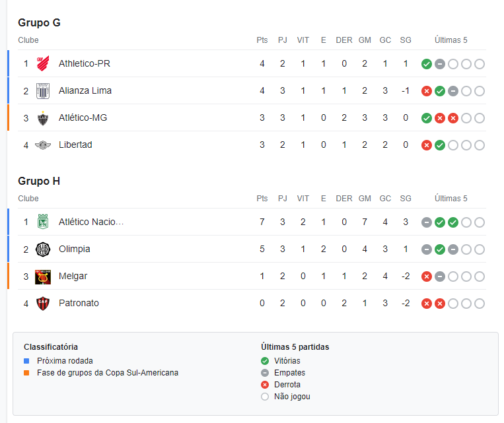504x423 pixels.
Task: Click the Olimpia round black crest
Action: click(x=43, y=249)
